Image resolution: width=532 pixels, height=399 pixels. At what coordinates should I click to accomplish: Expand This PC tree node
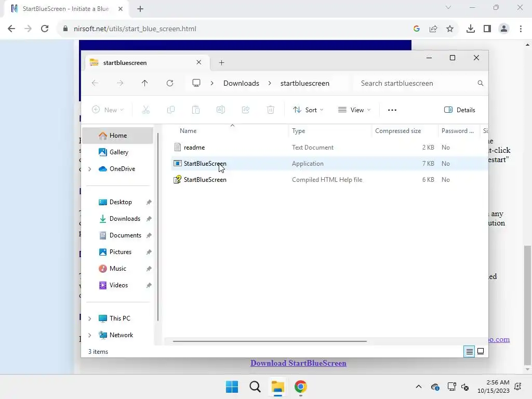89,318
